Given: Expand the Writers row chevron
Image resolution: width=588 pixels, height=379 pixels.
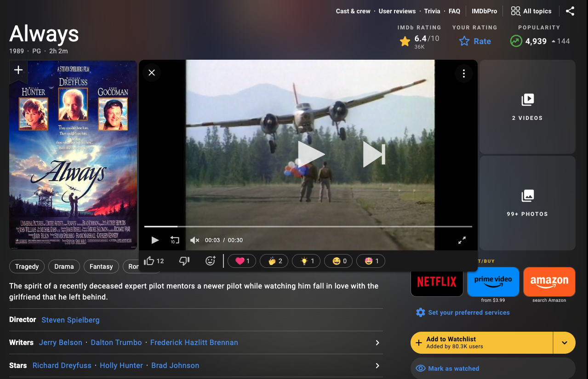Looking at the screenshot, I should click(377, 343).
